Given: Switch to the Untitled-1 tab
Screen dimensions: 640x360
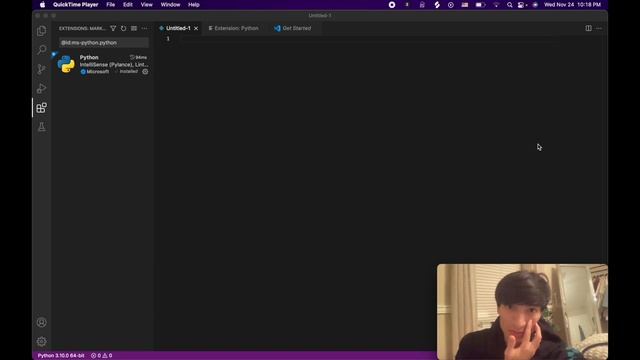Looking at the screenshot, I should (178, 28).
